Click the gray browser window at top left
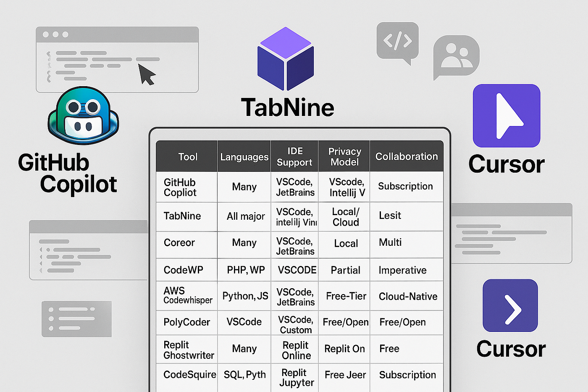This screenshot has height=392, width=588. [118, 59]
